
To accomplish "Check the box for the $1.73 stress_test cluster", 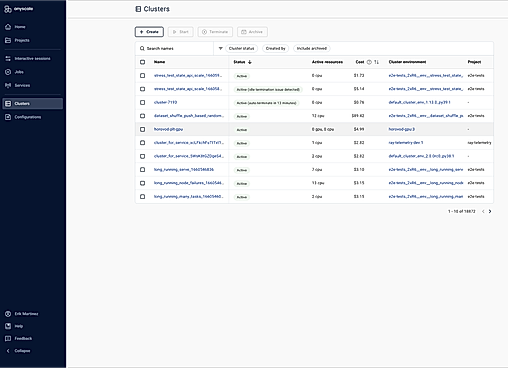I will [x=143, y=76].
